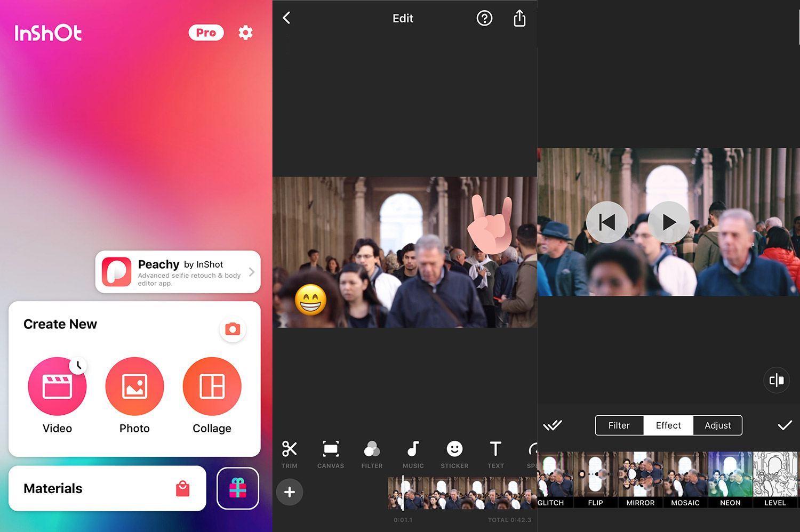Confirm effect with the single checkmark
The height and width of the screenshot is (532, 800).
point(785,425)
